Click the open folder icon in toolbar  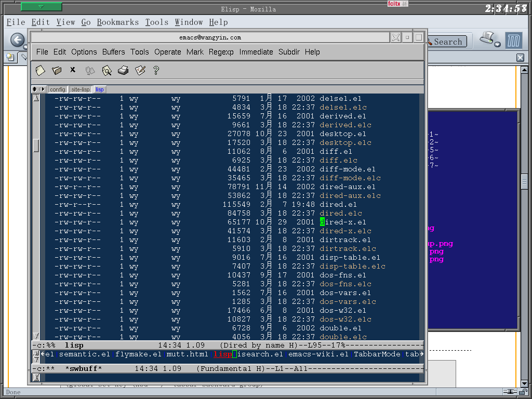pos(57,70)
